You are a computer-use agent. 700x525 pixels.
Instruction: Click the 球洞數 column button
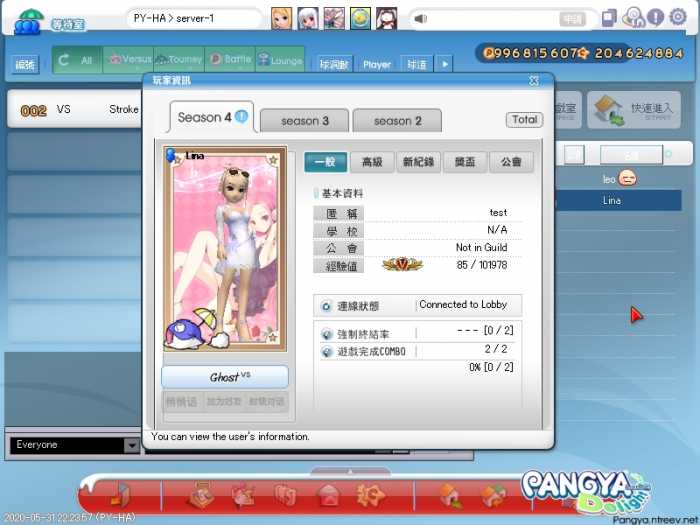(x=335, y=64)
